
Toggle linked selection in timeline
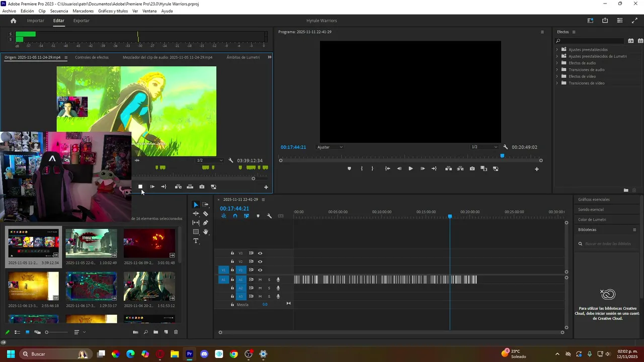coord(247,216)
